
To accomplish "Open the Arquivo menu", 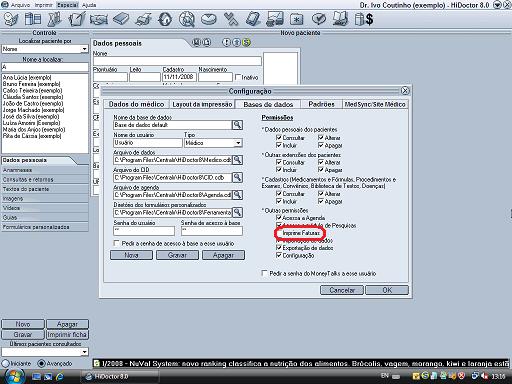I will point(20,5).
